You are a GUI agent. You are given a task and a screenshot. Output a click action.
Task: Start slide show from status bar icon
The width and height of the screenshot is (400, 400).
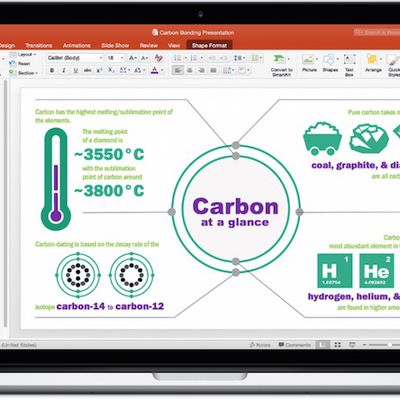(352, 345)
